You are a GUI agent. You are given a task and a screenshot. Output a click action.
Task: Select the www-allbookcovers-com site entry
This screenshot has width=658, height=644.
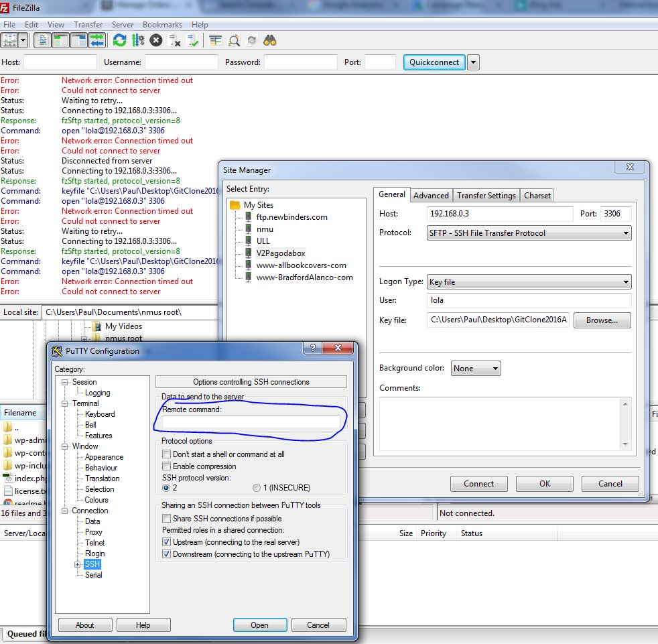coord(302,265)
